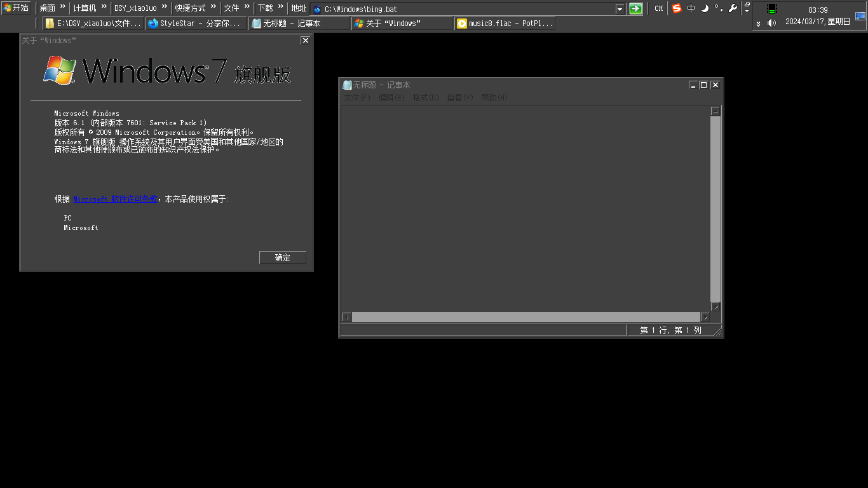Toggle the moon half-width icon
Screen dimensions: 868x488
click(705, 8)
